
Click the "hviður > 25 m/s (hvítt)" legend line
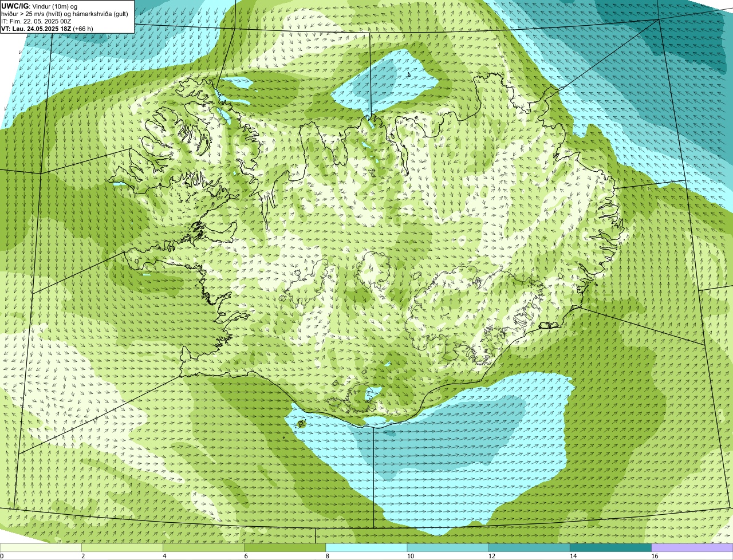(65, 13)
